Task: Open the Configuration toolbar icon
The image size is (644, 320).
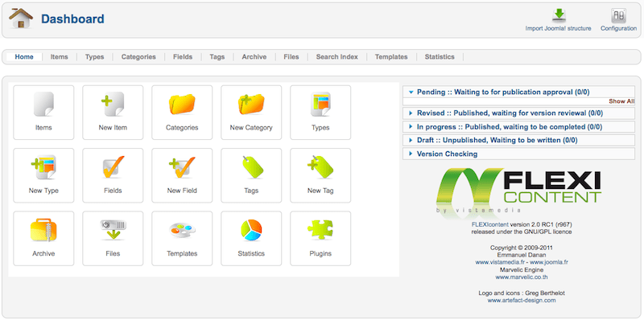Action: [x=618, y=19]
